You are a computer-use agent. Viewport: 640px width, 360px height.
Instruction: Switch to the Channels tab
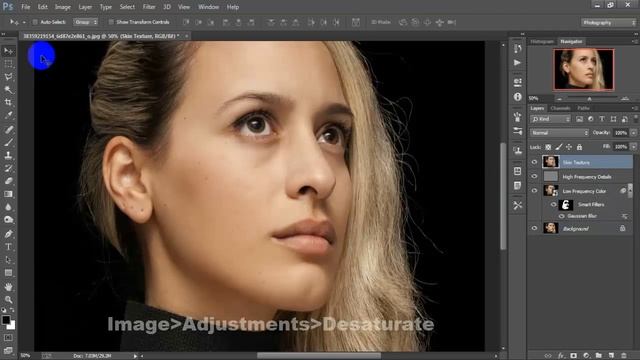pyautogui.click(x=560, y=108)
